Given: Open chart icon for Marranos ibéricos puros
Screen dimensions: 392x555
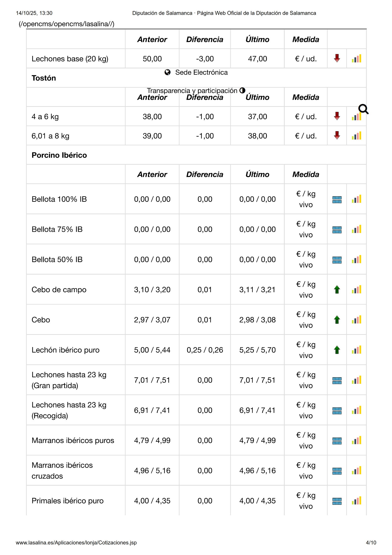Looking at the screenshot, I should pyautogui.click(x=356, y=441).
